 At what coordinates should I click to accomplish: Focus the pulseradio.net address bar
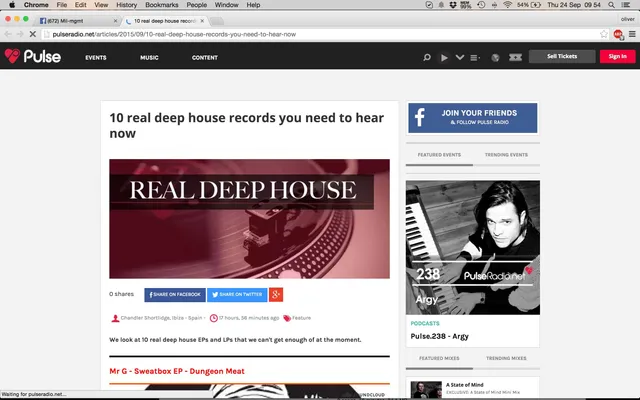(322, 34)
